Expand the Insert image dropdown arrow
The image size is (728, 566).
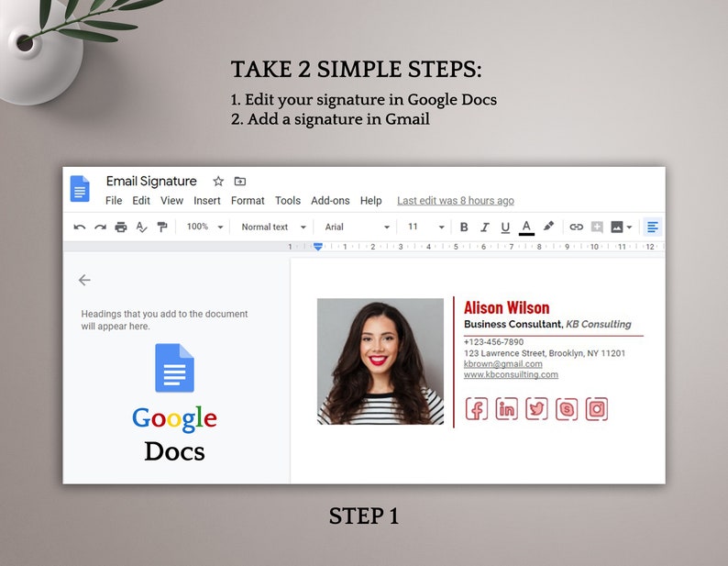click(x=629, y=228)
